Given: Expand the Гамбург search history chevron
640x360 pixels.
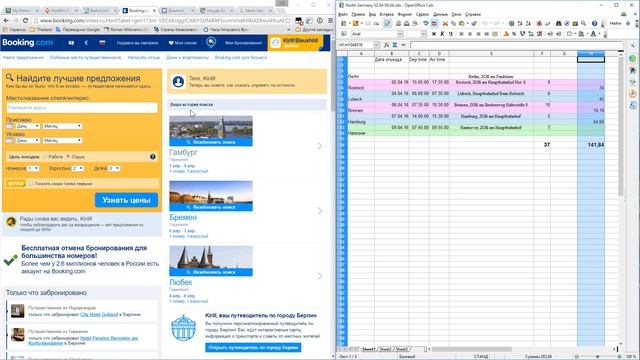Looking at the screenshot, I should pyautogui.click(x=320, y=146).
